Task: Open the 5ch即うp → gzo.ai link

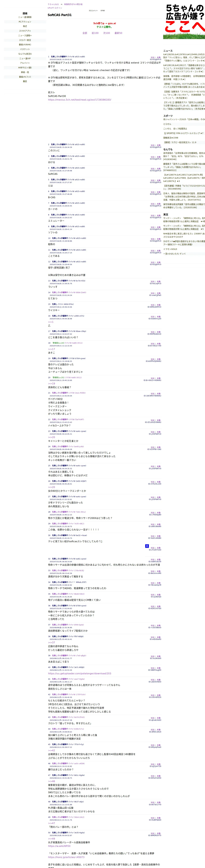Action: pyautogui.click(x=105, y=24)
